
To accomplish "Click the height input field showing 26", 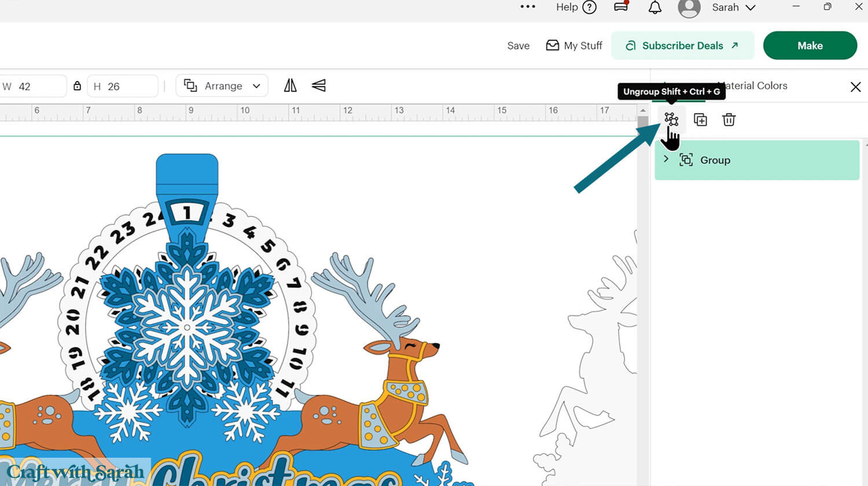I will [123, 86].
